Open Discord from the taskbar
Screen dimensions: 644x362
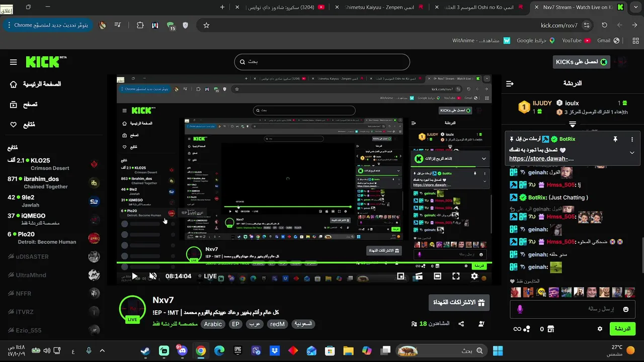(182, 350)
